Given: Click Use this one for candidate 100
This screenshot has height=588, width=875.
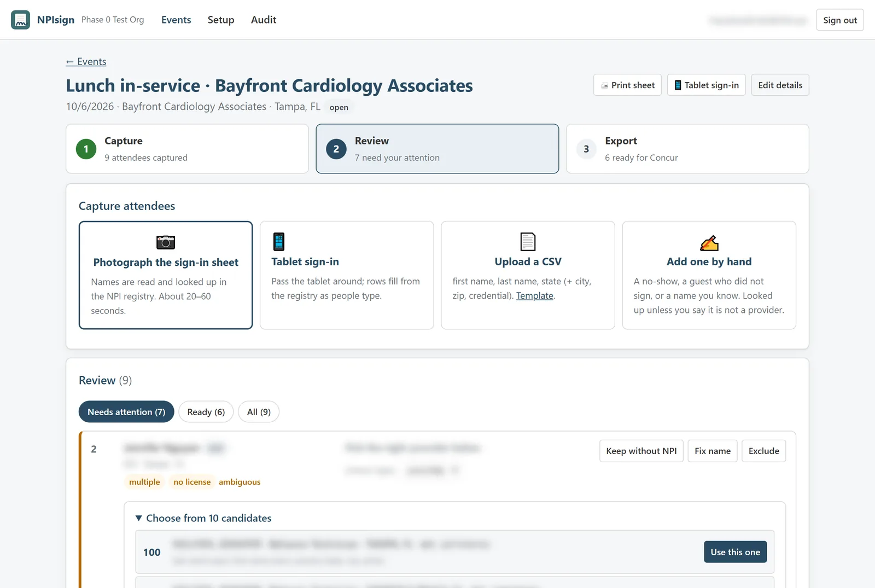Looking at the screenshot, I should click(x=736, y=552).
